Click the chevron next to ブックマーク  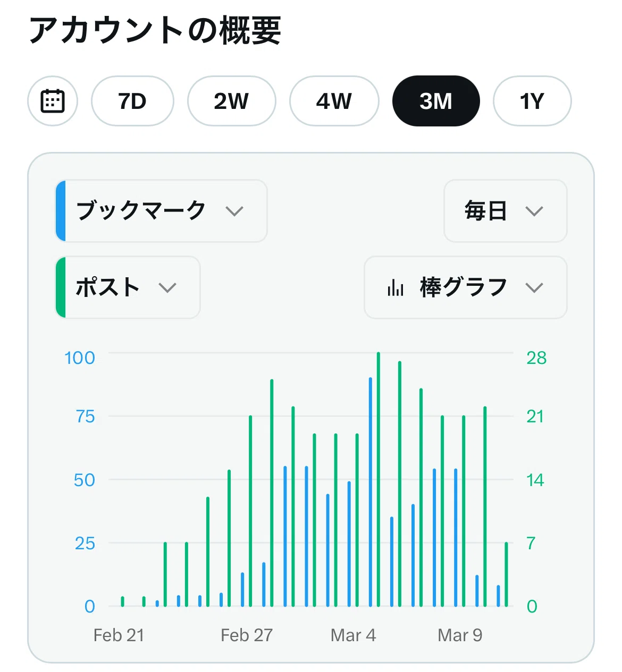pyautogui.click(x=234, y=211)
